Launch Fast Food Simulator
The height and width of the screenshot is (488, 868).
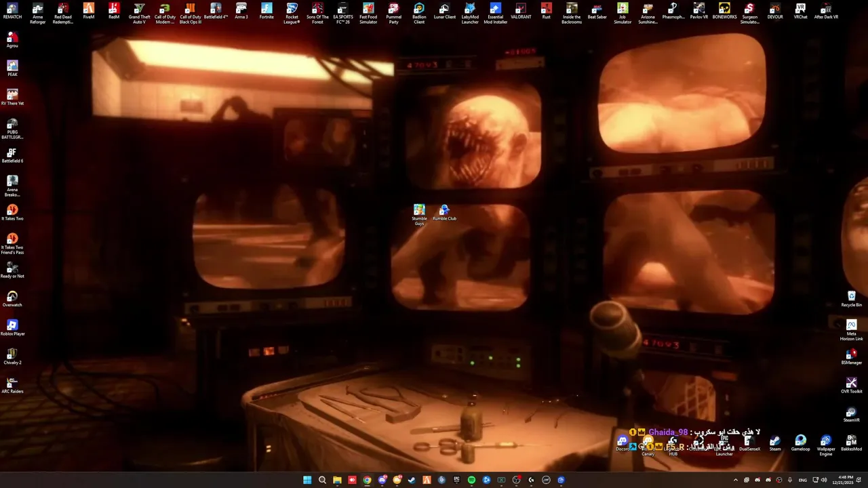point(368,14)
